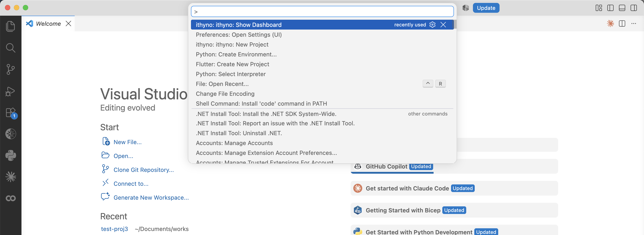This screenshot has height=235, width=644.
Task: Click the New File icon
Action: 106,141
